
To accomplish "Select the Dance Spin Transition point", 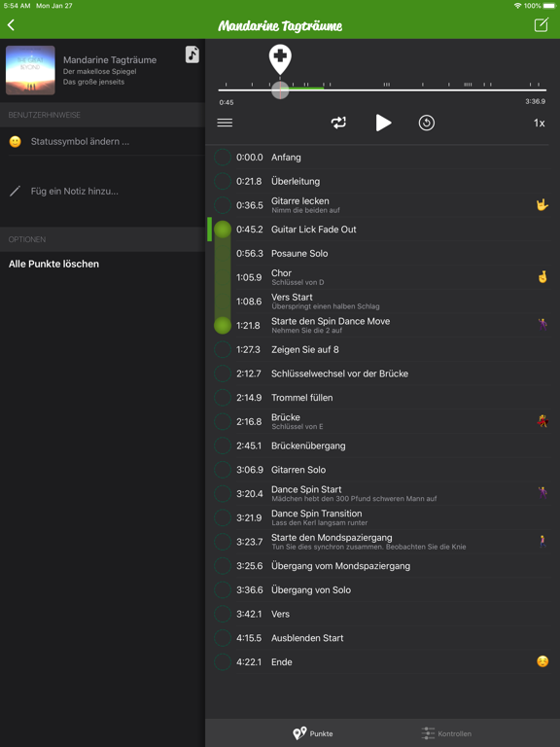I will pos(381,517).
